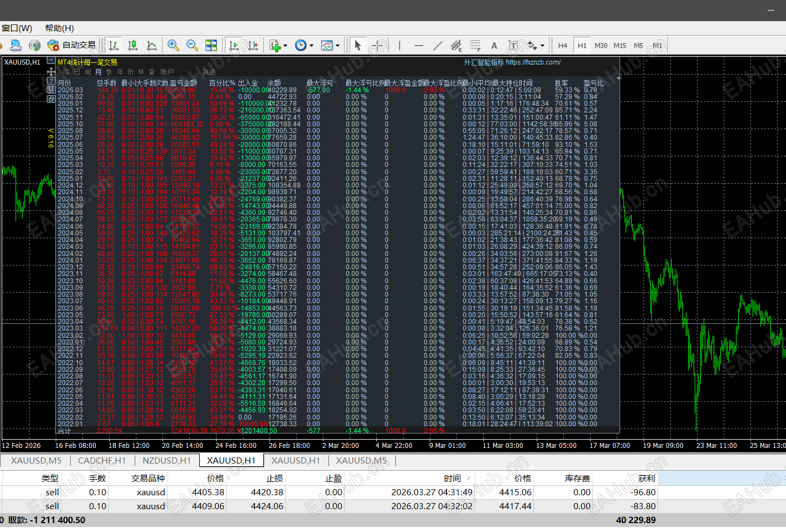Tile chart windows with grid icon
The height and width of the screenshot is (532, 786).
pos(211,46)
